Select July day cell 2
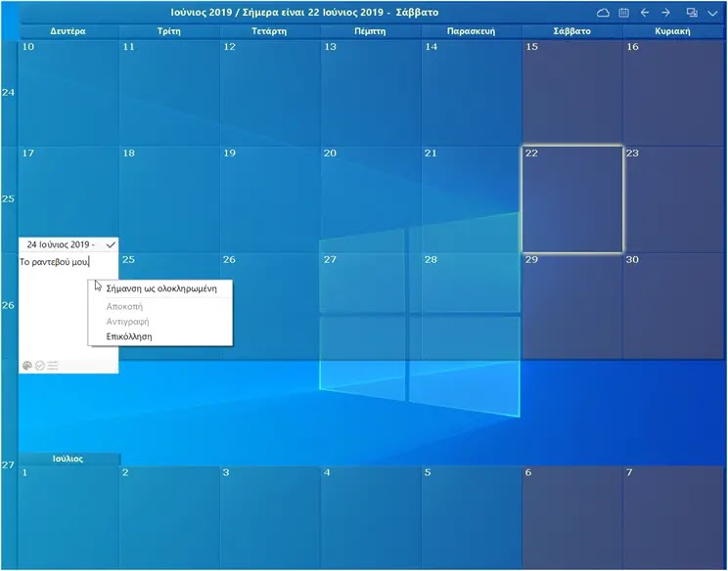 pos(169,517)
